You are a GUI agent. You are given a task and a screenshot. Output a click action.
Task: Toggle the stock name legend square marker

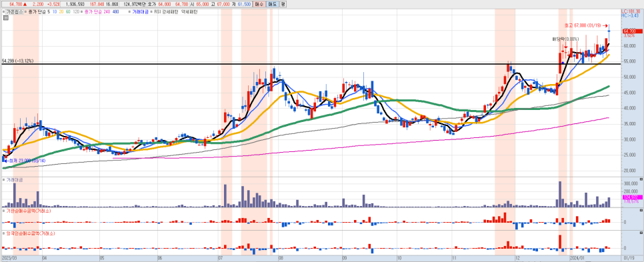click(3, 12)
